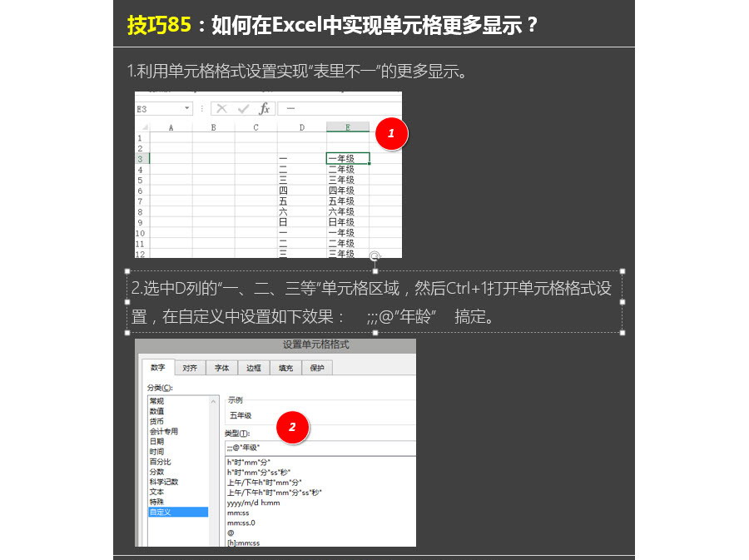Select the 保护 tab
Screen dimensions: 749x560
317,368
